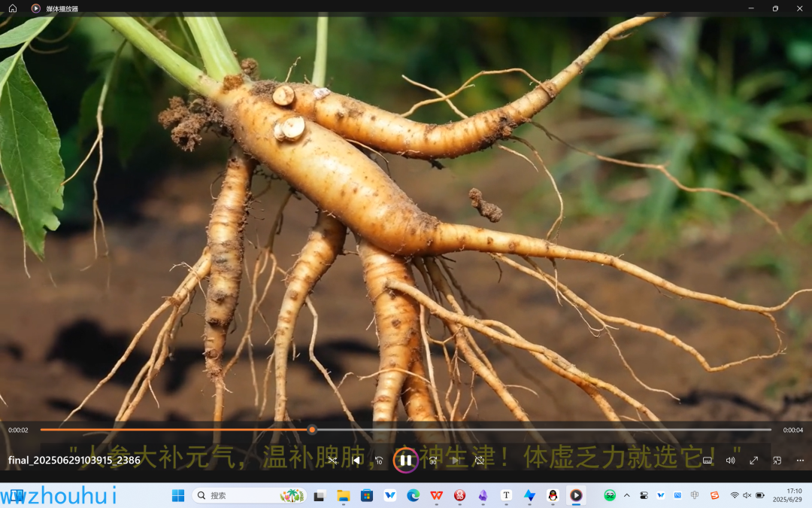
Task: Toggle repeat mode
Action: point(480,460)
